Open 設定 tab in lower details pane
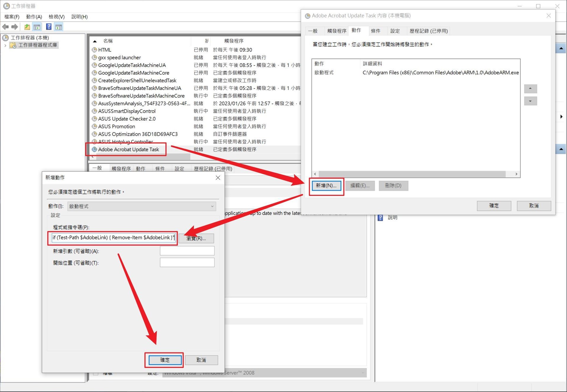 (179, 169)
